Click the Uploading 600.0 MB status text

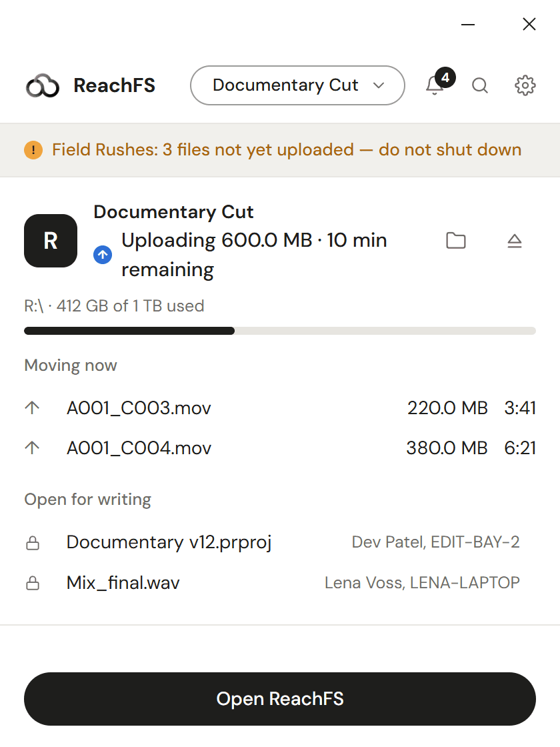pyautogui.click(x=254, y=255)
